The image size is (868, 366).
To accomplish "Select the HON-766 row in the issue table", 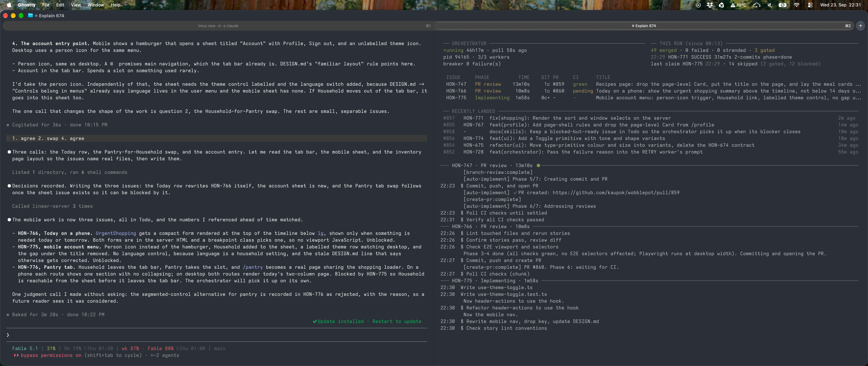I will 652,91.
